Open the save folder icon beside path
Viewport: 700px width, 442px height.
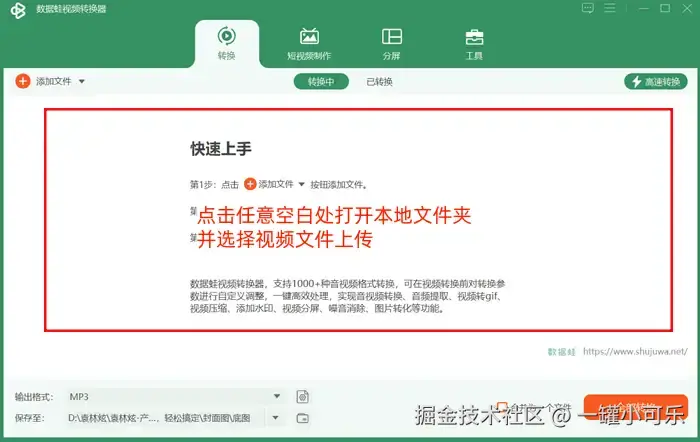point(303,418)
